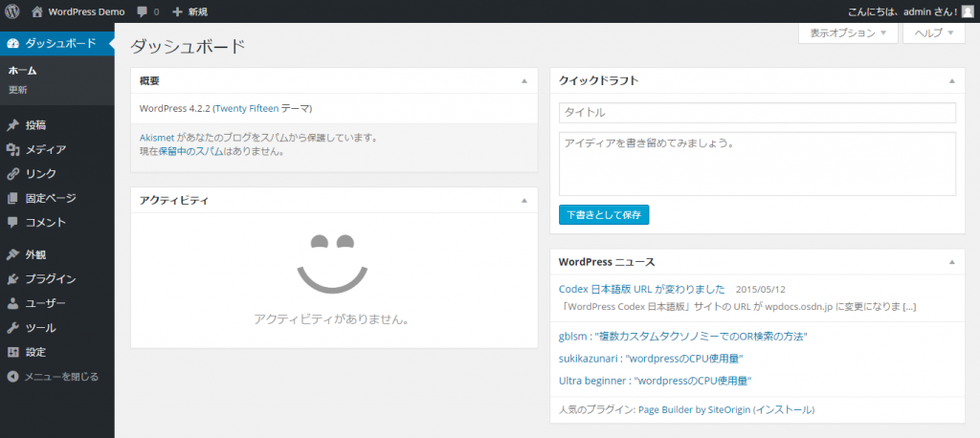980x438 pixels.
Task: Open the Akismet link
Action: coord(156,137)
